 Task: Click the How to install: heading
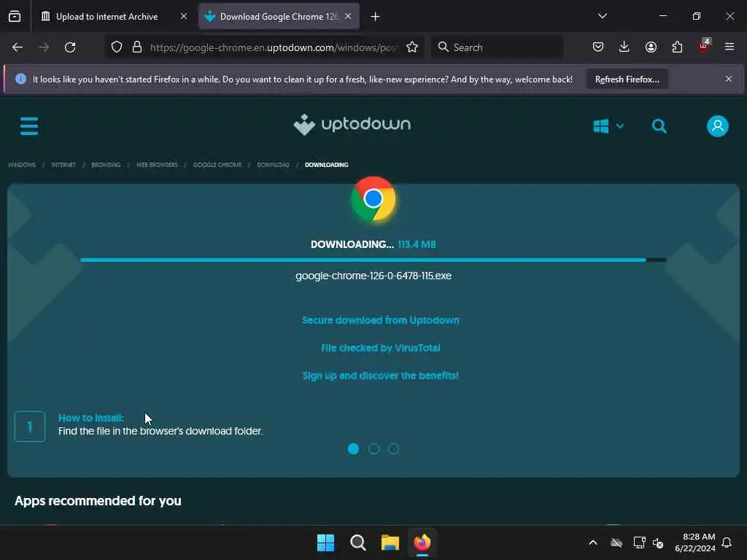click(91, 418)
